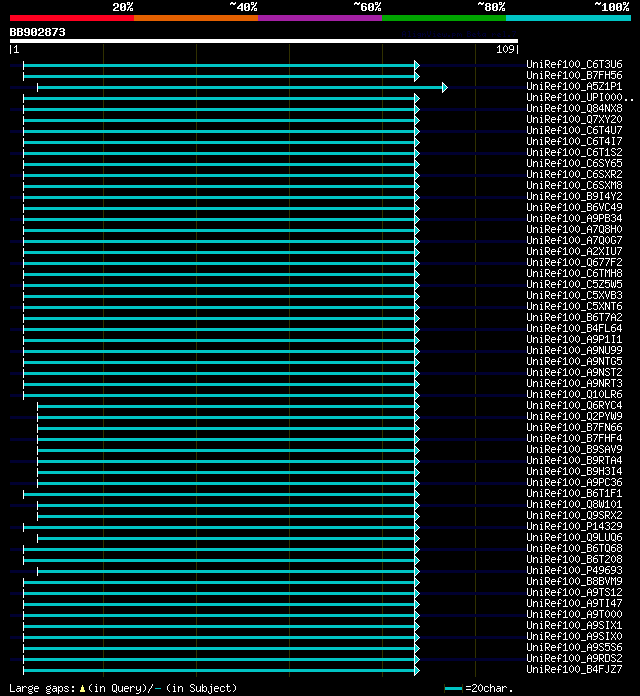Choose subject UniRef100_A7Q0G7
Viewport: 640px width, 696px height.
(574, 240)
